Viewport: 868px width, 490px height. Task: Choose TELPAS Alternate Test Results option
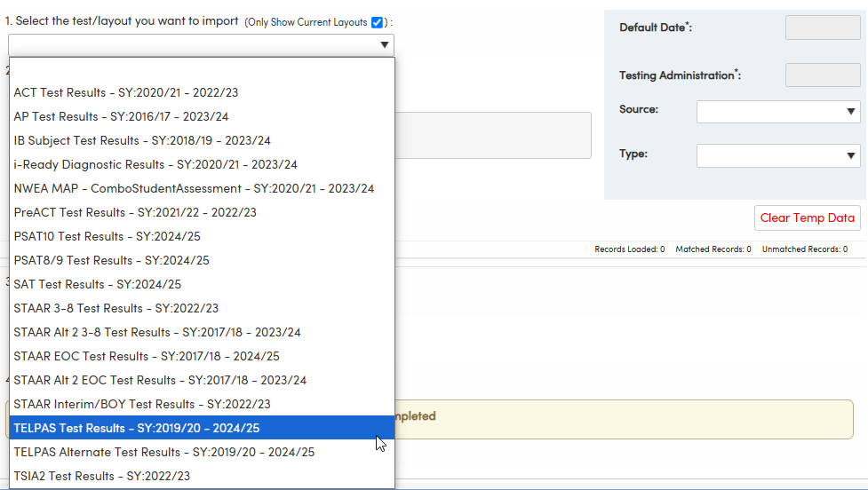click(x=202, y=452)
